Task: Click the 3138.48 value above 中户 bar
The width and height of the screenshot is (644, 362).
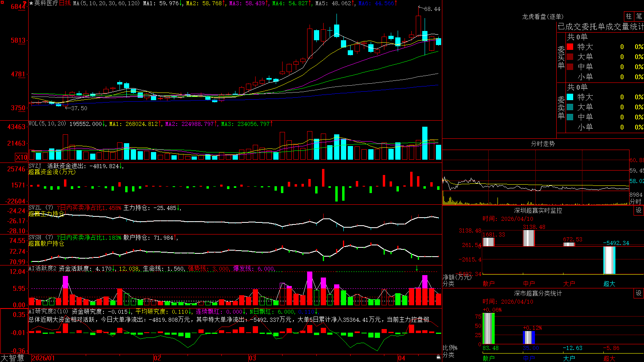Action: [x=534, y=227]
